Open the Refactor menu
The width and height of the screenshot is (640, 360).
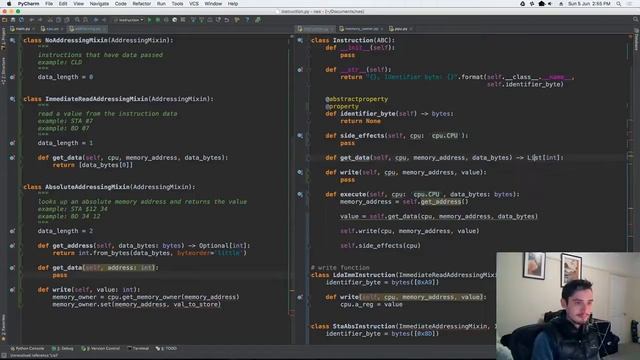[x=142, y=4]
